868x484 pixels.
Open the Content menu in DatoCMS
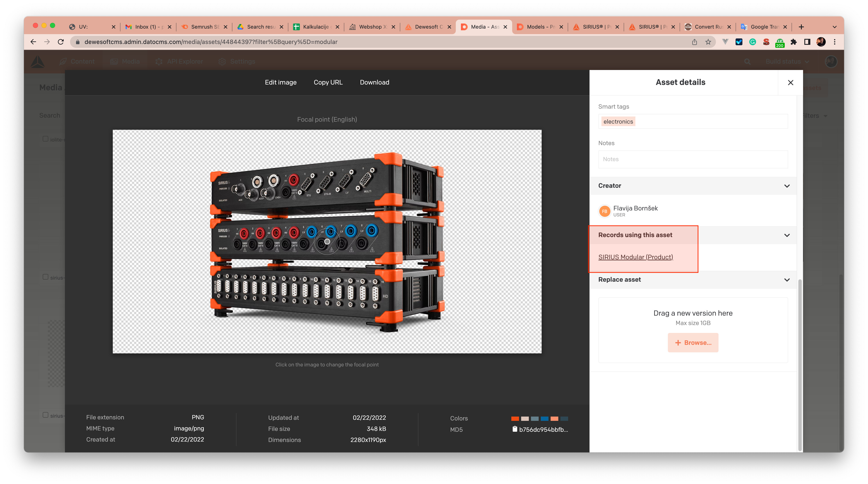pyautogui.click(x=77, y=62)
